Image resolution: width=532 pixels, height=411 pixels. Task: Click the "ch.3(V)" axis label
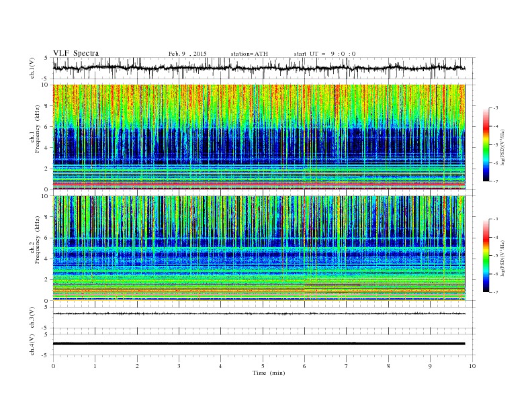coord(32,318)
